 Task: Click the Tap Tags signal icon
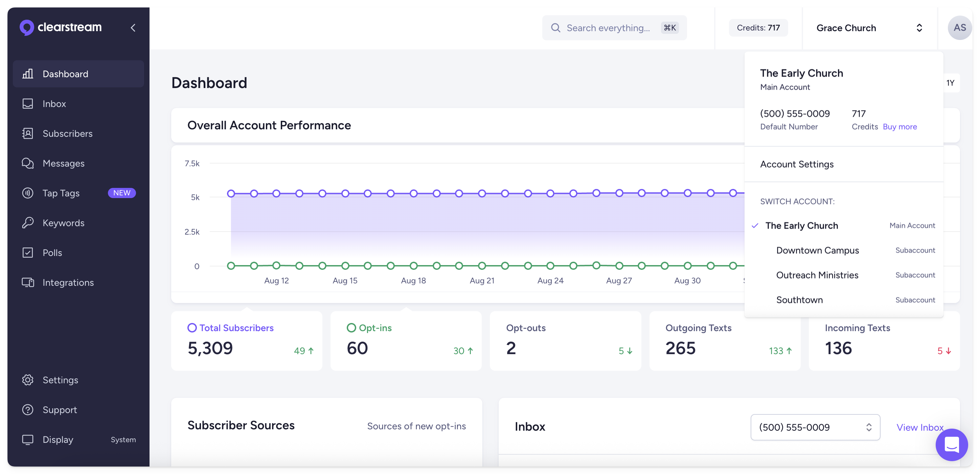point(28,193)
